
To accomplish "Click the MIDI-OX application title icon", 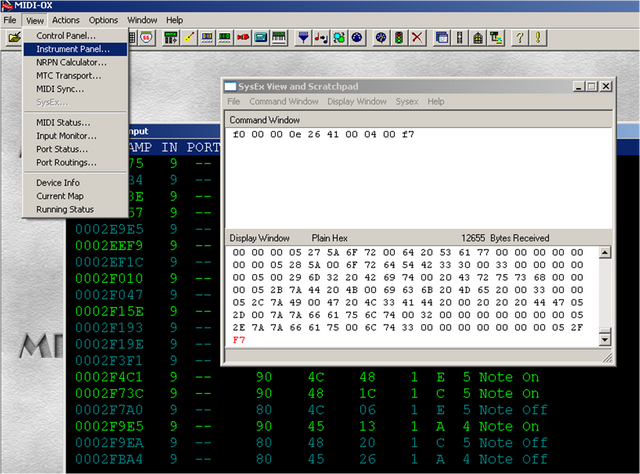I will [x=7, y=6].
